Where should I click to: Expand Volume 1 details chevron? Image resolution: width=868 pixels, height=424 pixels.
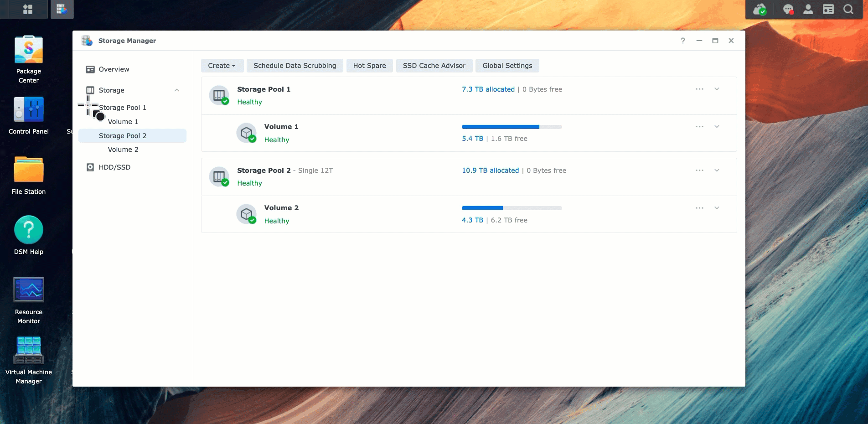click(717, 126)
